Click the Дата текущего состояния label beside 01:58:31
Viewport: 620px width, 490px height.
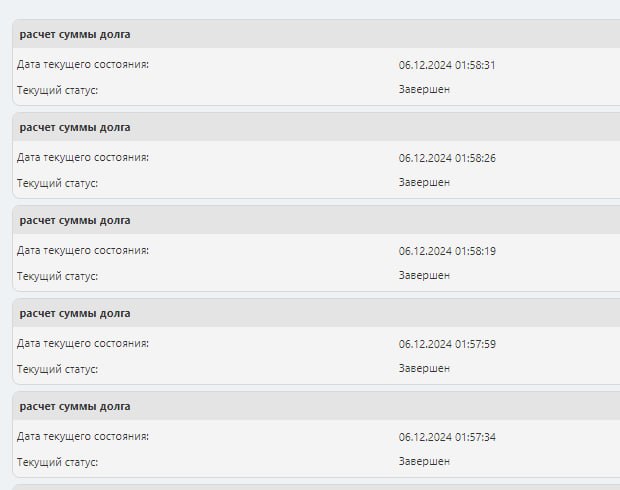[83, 65]
